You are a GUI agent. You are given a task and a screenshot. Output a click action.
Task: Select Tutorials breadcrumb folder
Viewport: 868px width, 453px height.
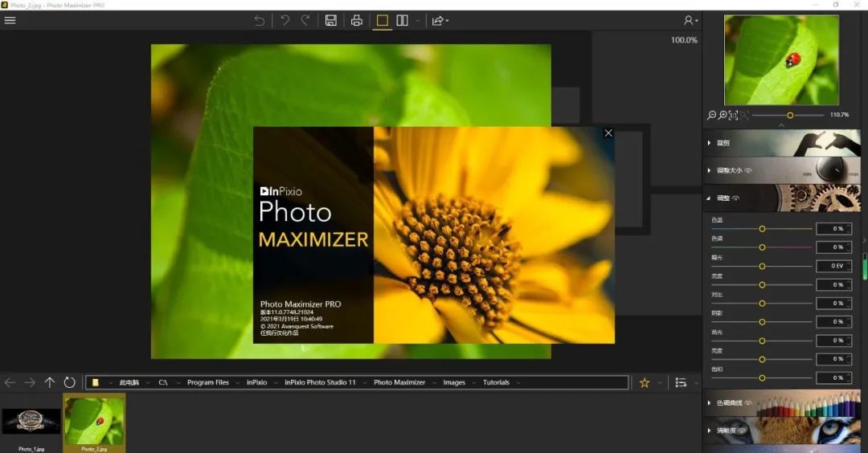coord(496,382)
